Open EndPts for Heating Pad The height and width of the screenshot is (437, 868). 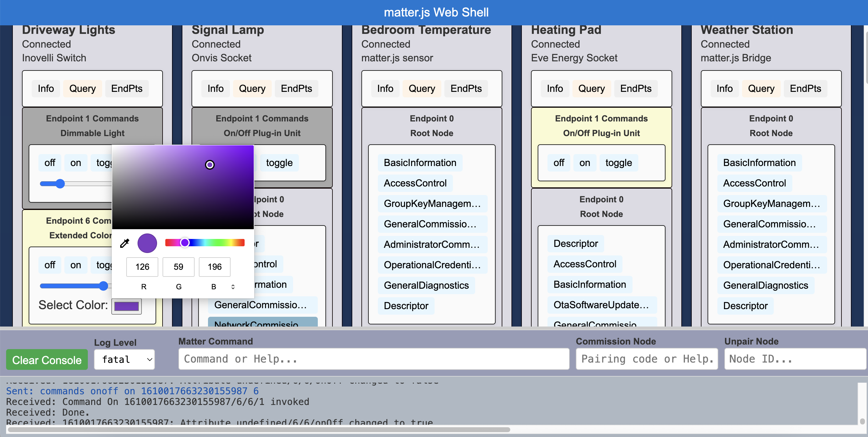636,89
